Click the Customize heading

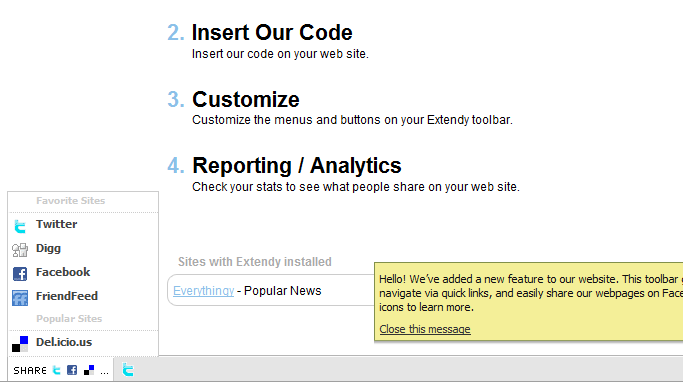coord(246,100)
